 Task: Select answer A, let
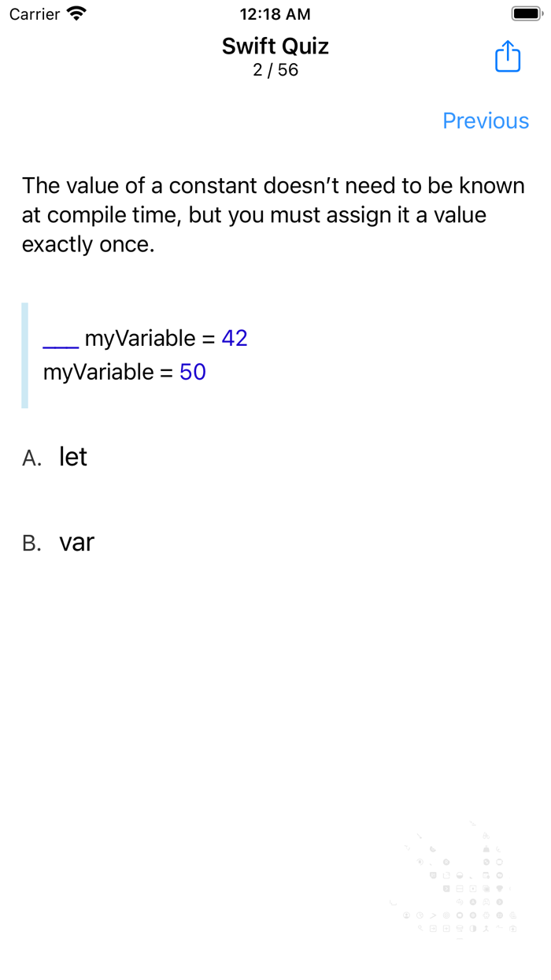click(72, 456)
